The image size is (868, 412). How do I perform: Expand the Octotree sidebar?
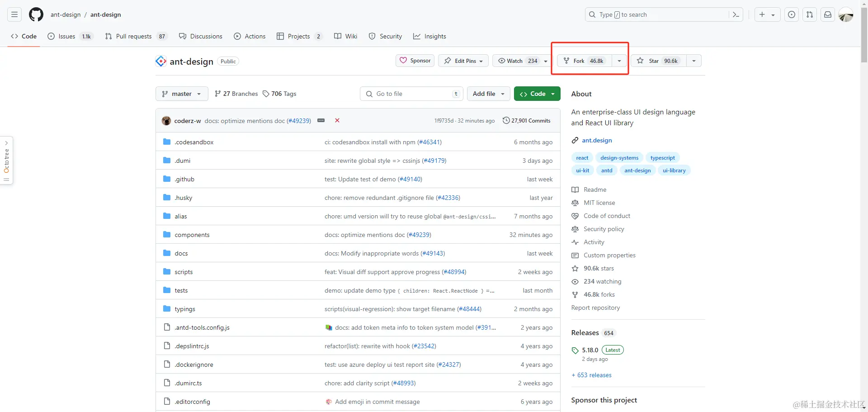point(6,160)
